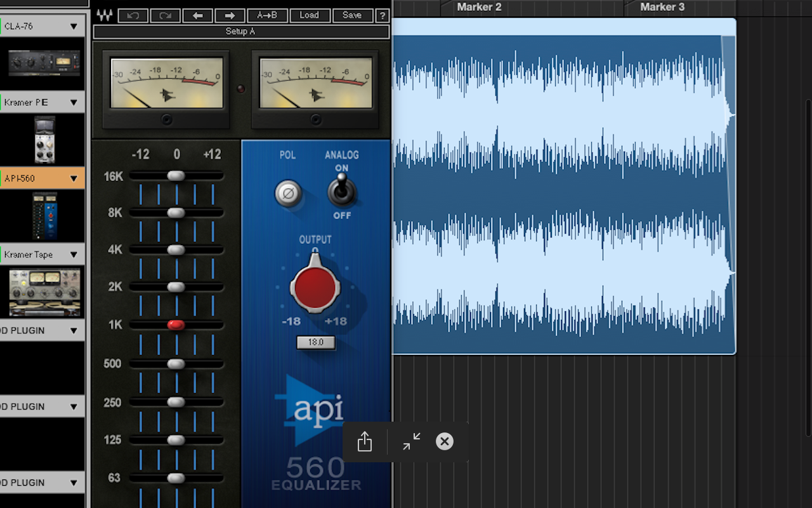Click the Load preset button
Screen dimensions: 812x508
pos(310,15)
